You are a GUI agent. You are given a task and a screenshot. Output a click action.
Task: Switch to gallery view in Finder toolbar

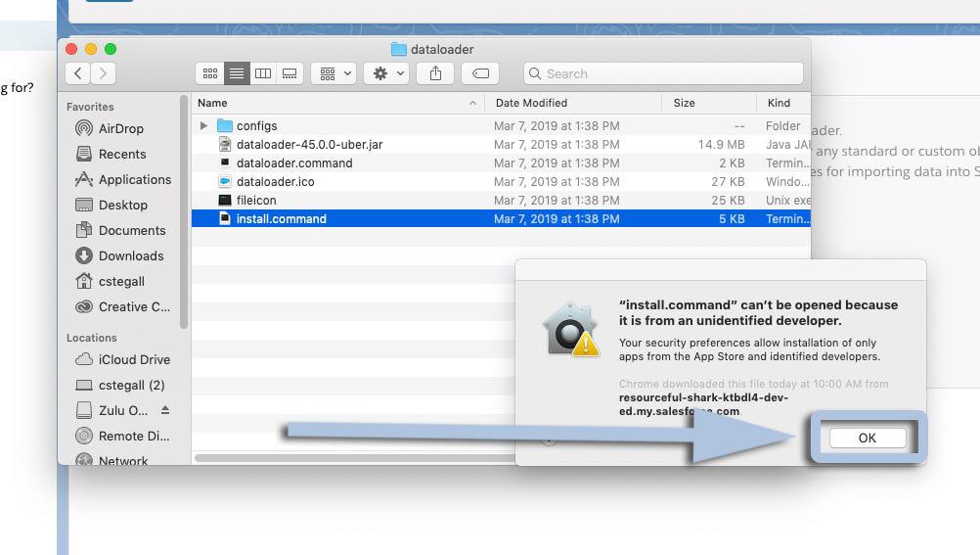(x=289, y=73)
